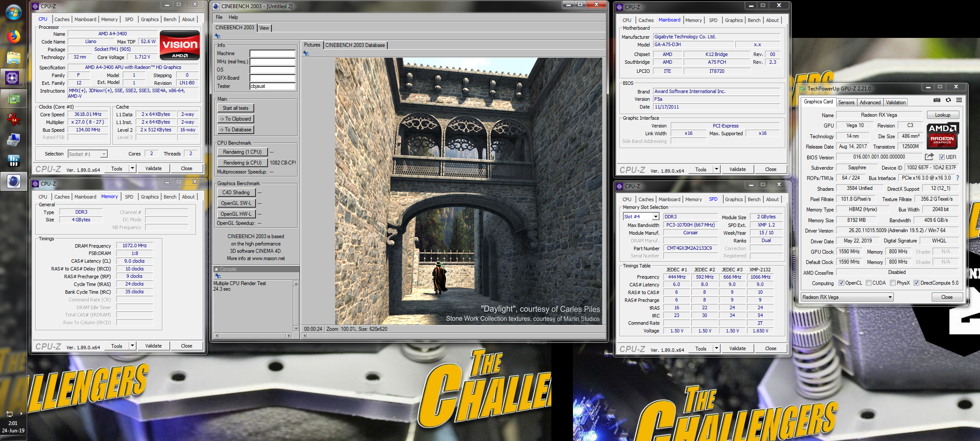
Task: Open Sensors tab in GPU-Z
Action: point(846,102)
